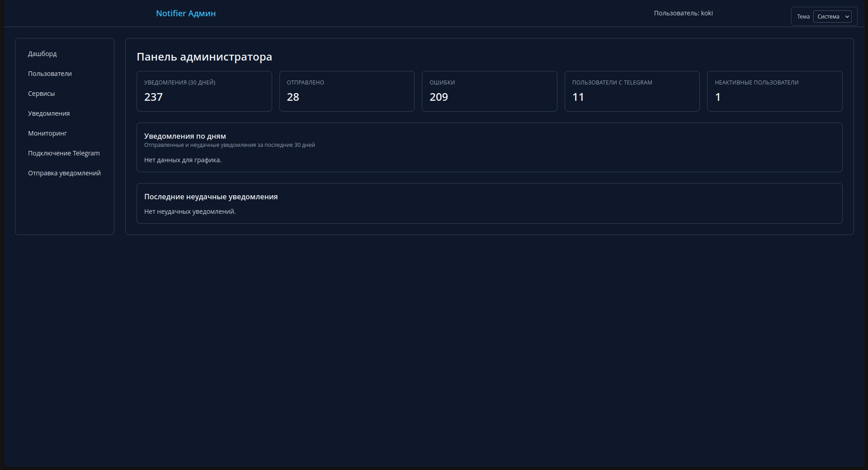868x470 pixels.
Task: Click the Ошибки value 209
Action: 439,97
